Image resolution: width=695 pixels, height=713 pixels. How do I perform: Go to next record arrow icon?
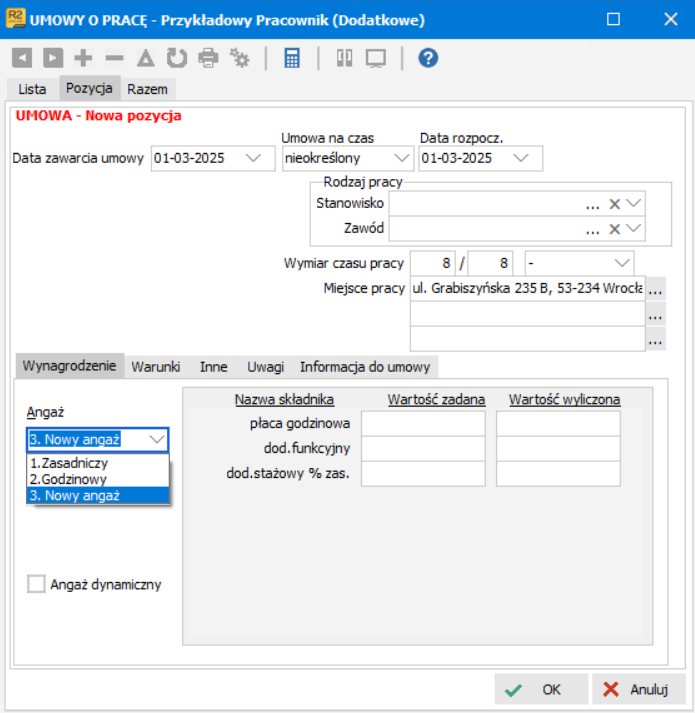point(53,58)
